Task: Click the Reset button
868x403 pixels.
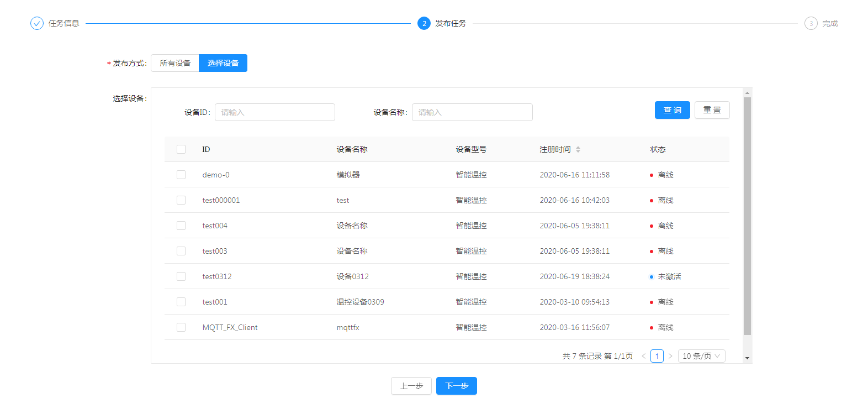Action: (712, 110)
